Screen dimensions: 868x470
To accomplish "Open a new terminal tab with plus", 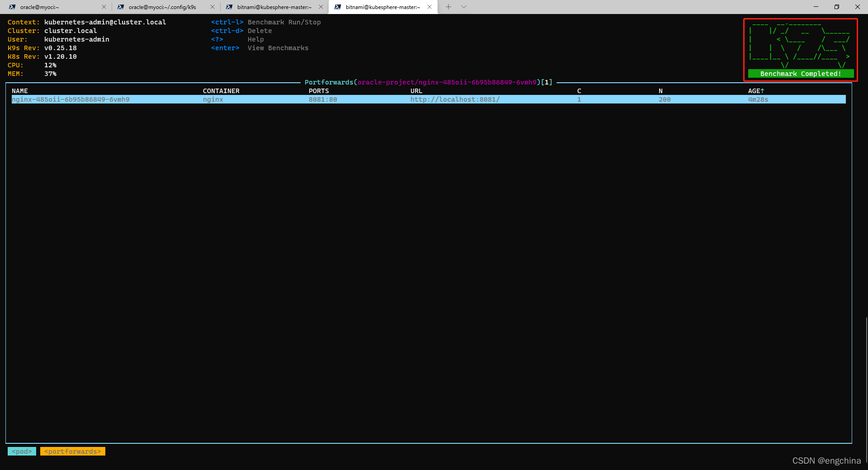I will 448,7.
